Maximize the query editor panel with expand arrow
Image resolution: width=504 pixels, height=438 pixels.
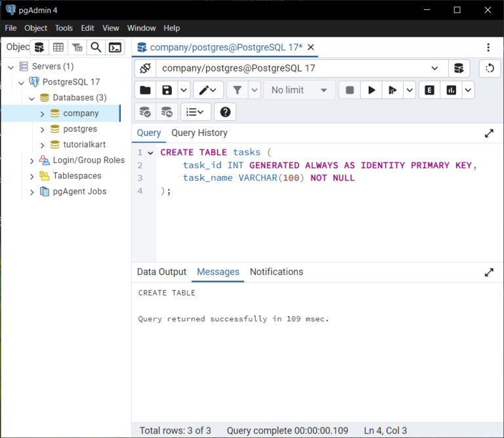click(489, 133)
